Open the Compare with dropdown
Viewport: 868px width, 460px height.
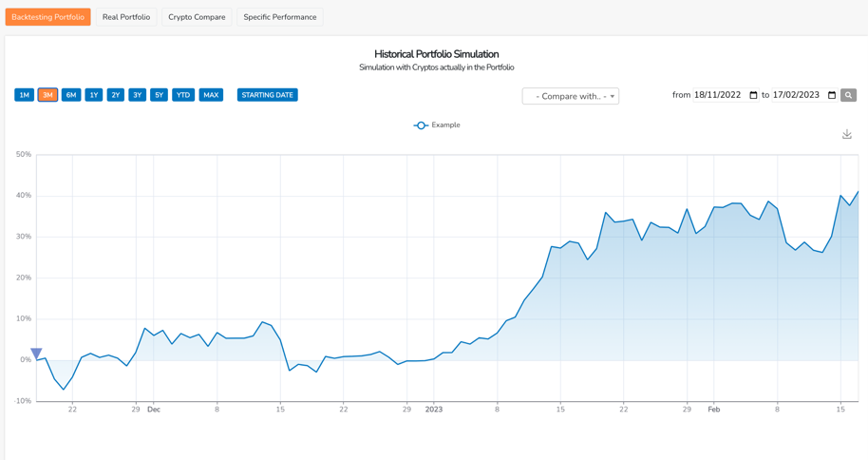[x=570, y=96]
